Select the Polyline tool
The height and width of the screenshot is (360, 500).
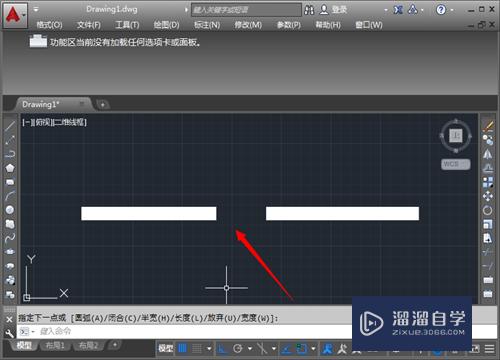coord(10,154)
